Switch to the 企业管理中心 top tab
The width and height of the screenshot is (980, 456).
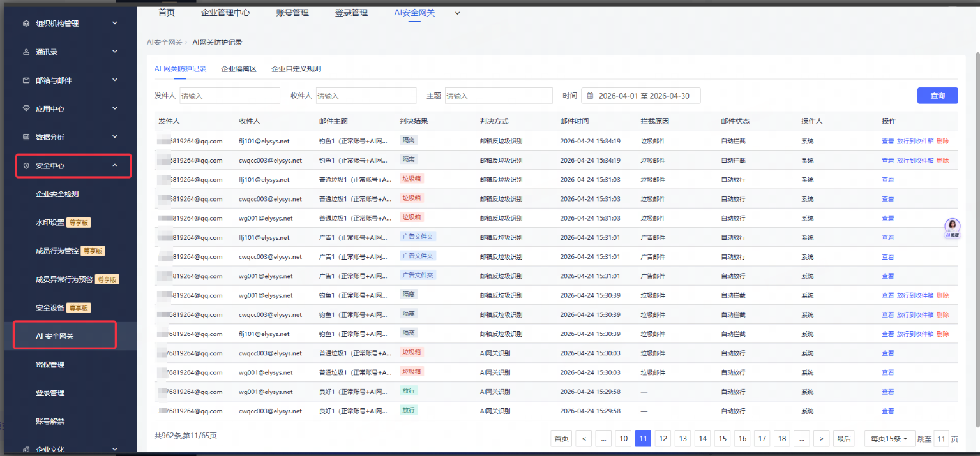(x=225, y=12)
